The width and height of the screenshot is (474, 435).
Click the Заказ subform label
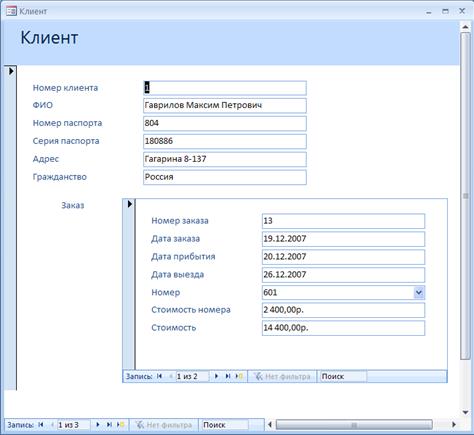point(73,205)
